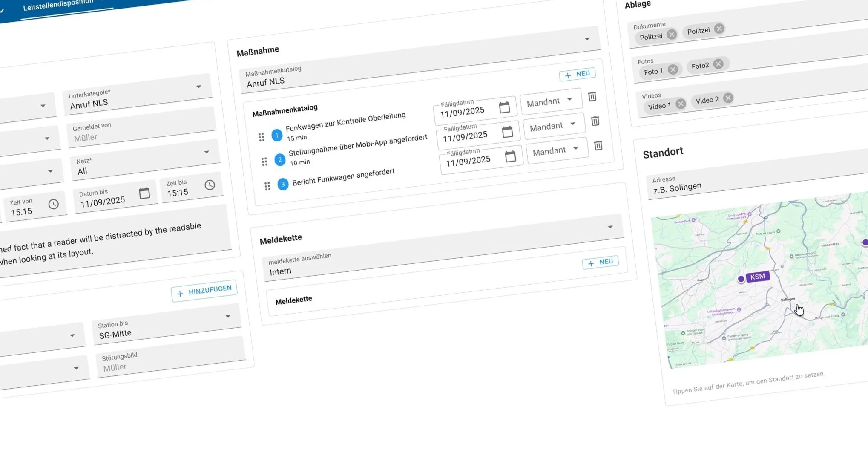Click the Maßnahmenkatalog list heading
The height and width of the screenshot is (453, 868).
click(285, 110)
